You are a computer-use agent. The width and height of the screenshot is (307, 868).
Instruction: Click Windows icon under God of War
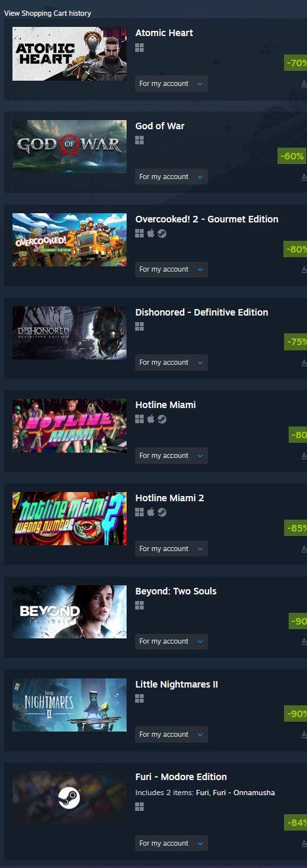[x=139, y=140]
